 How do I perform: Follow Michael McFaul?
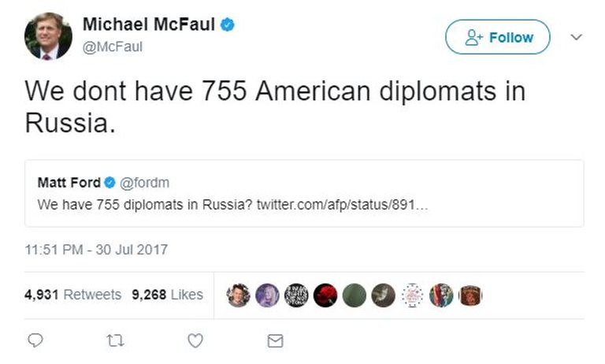(498, 37)
